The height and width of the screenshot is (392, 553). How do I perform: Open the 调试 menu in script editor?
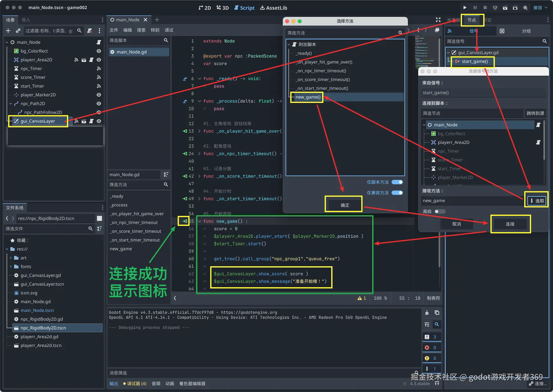169,30
